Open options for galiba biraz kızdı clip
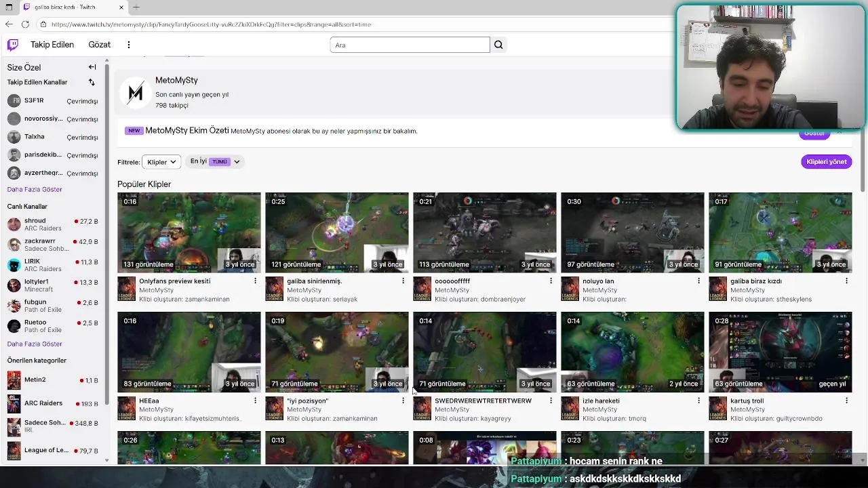Viewport: 868px width, 488px height. [x=846, y=281]
